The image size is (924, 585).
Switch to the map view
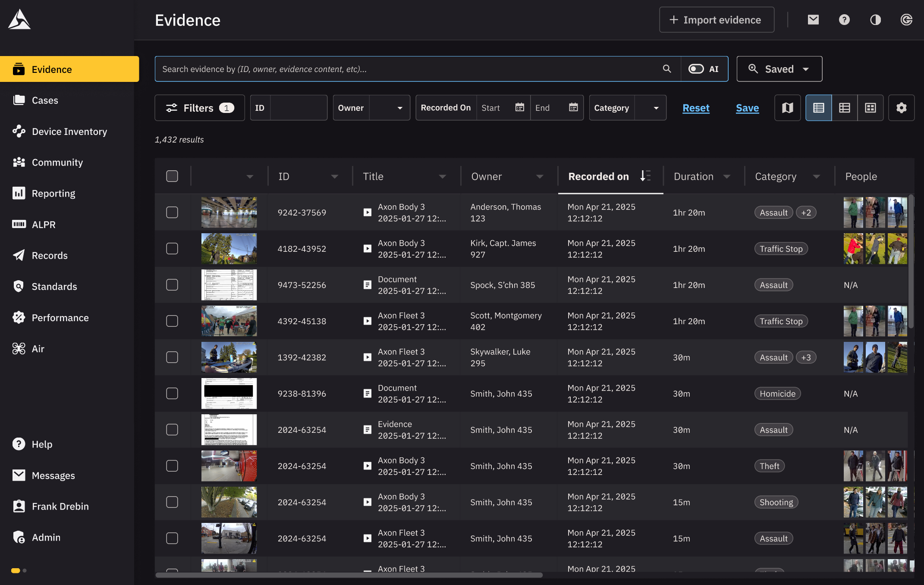coord(787,108)
